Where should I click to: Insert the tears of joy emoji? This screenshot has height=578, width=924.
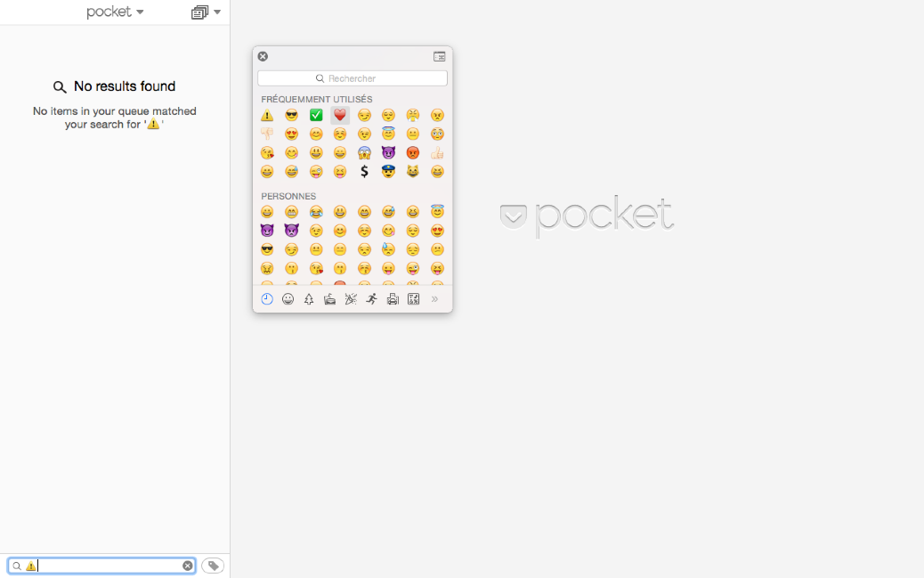[316, 212]
